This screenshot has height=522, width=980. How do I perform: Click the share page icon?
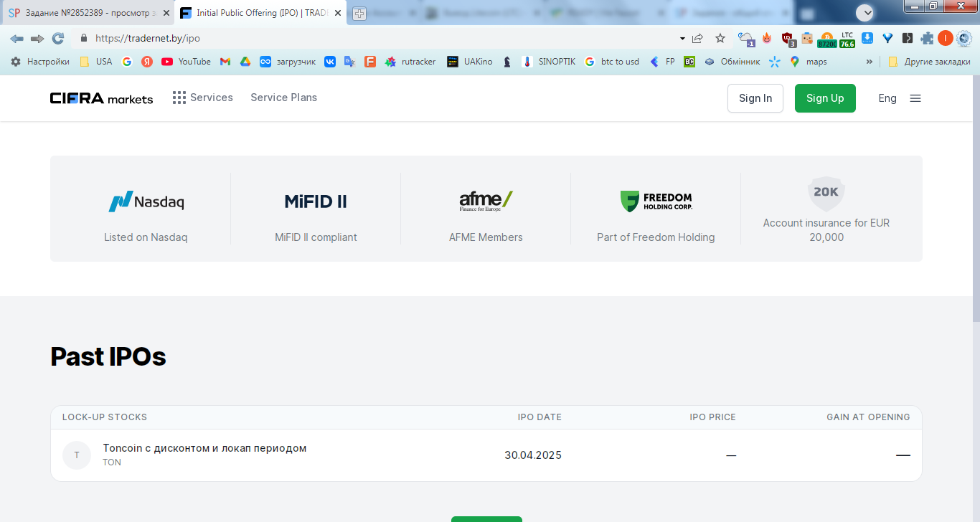pyautogui.click(x=698, y=38)
